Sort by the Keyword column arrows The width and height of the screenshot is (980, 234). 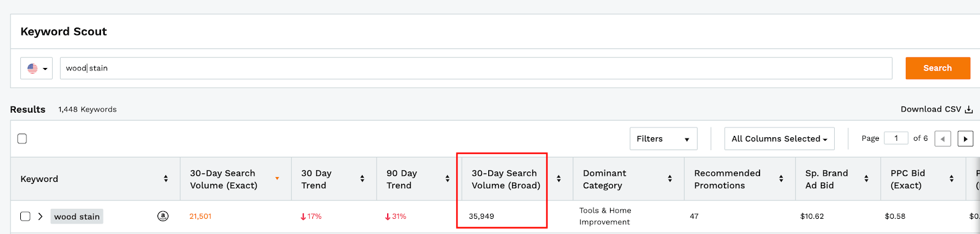(x=165, y=179)
